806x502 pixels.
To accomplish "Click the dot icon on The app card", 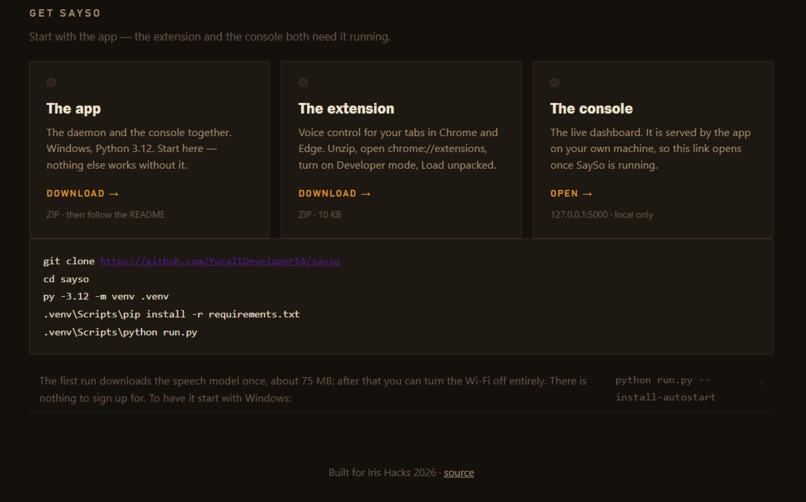I will pyautogui.click(x=51, y=83).
